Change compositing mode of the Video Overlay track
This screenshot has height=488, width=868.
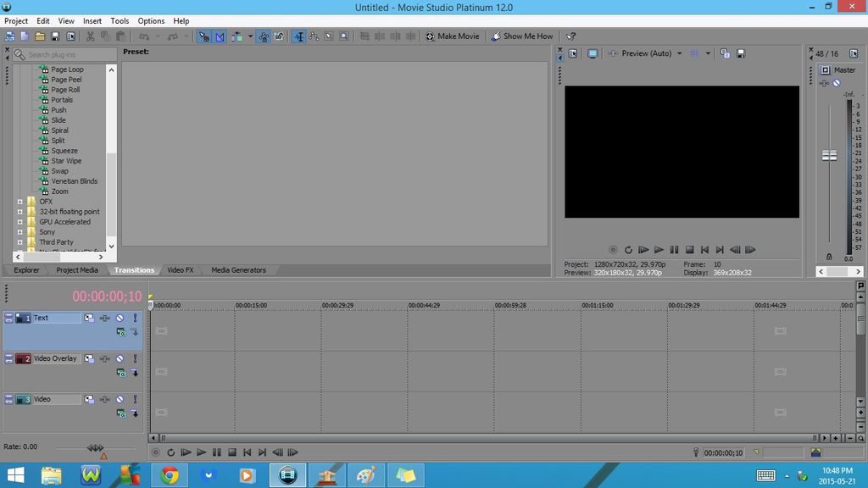(87, 358)
